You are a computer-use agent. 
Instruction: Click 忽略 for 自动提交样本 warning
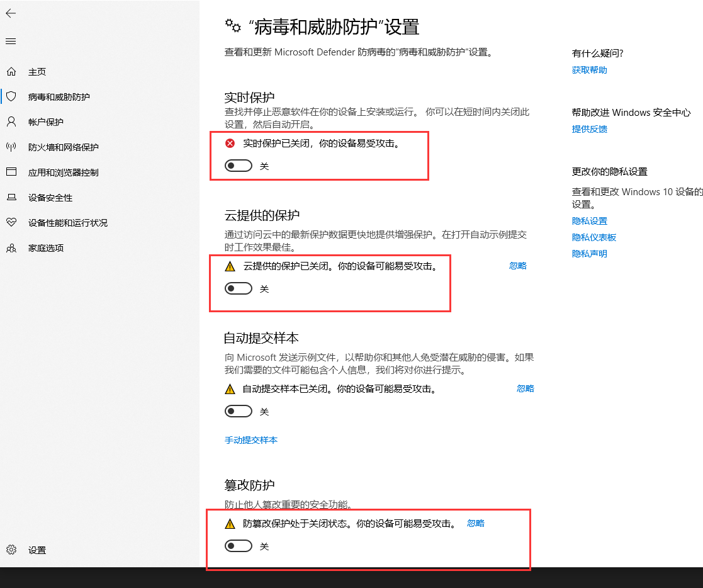point(526,388)
